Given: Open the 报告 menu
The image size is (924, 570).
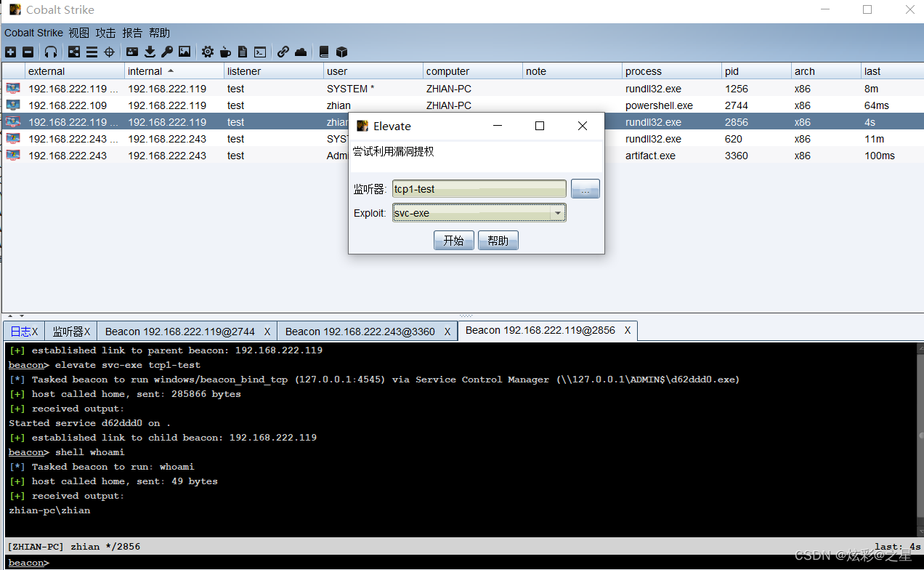Looking at the screenshot, I should pyautogui.click(x=132, y=33).
